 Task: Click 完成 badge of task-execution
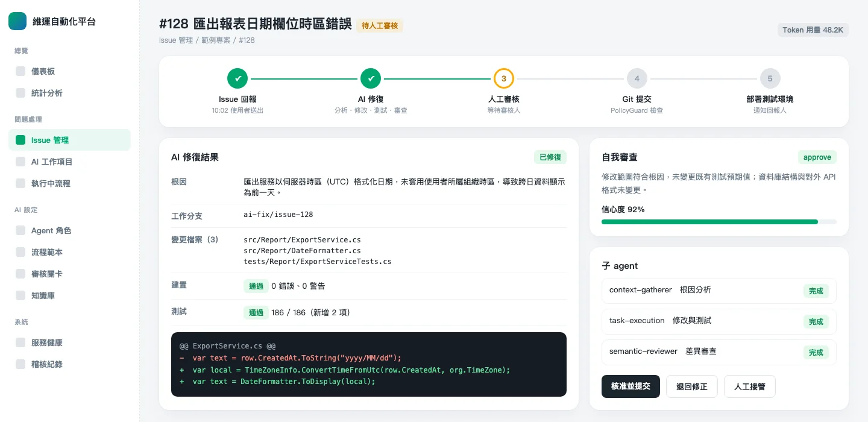pos(816,321)
